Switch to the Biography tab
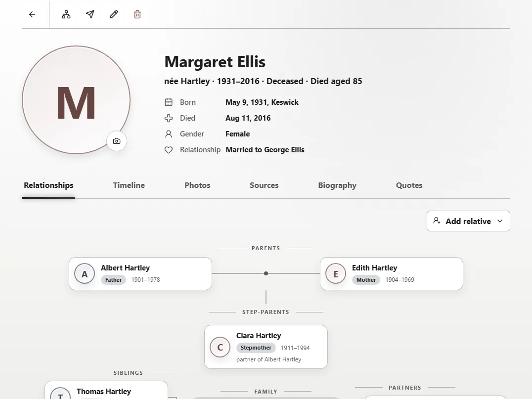 click(x=337, y=185)
